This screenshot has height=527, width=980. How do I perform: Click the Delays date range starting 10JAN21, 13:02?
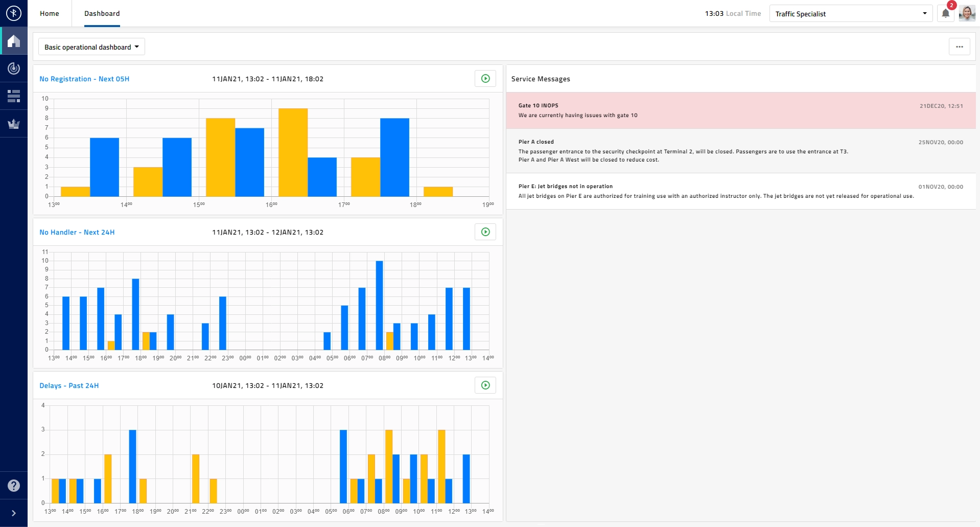pos(268,385)
